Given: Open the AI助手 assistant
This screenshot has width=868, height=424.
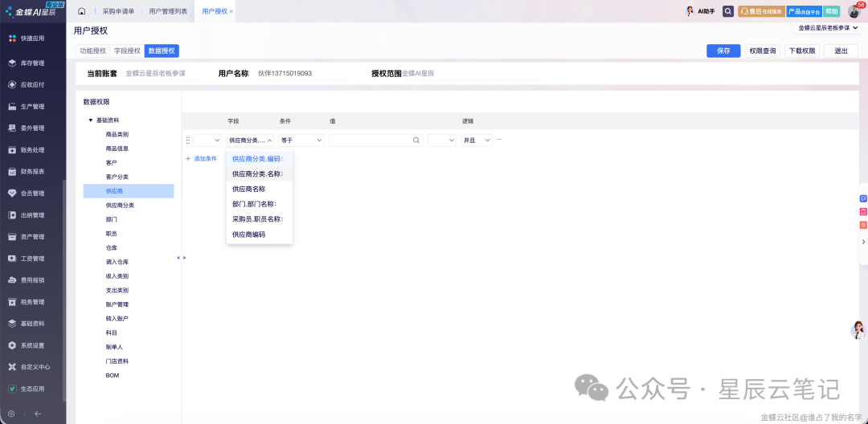Looking at the screenshot, I should (x=702, y=11).
